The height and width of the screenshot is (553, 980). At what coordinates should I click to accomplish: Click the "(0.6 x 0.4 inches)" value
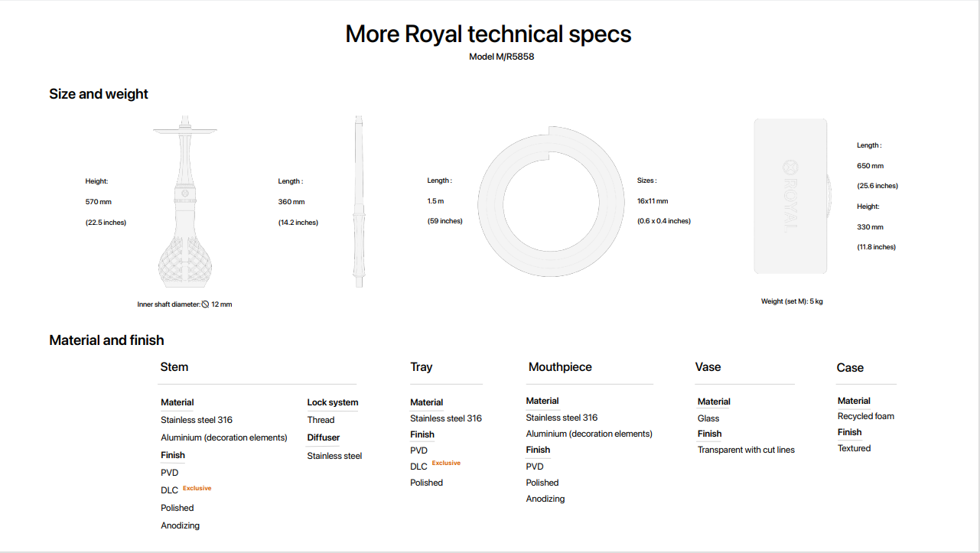click(x=664, y=221)
